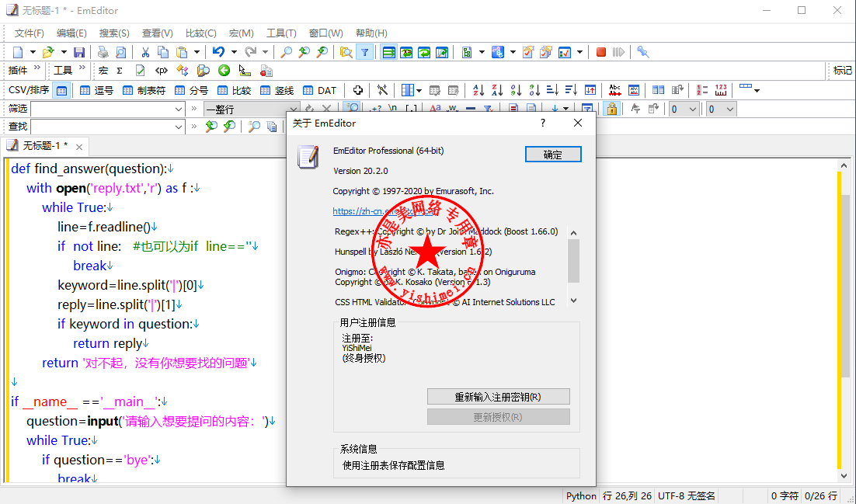Screen dimensions: 856x504
Task: Toggle the filter toolbar funnel icon
Action: pos(364,53)
